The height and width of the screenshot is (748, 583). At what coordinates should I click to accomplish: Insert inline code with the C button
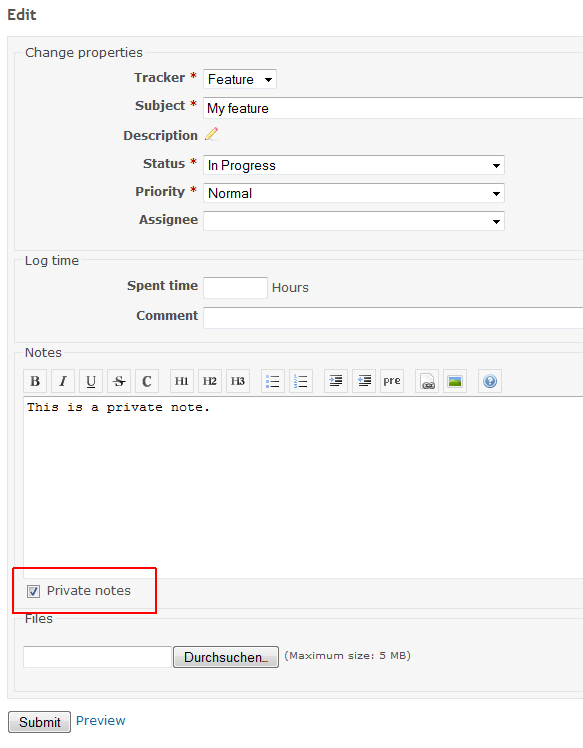pyautogui.click(x=147, y=381)
